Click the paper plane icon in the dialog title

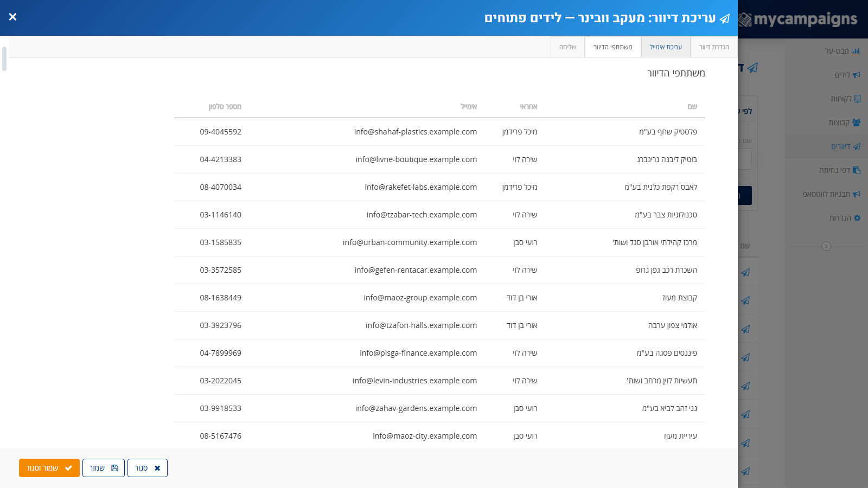pyautogui.click(x=725, y=19)
